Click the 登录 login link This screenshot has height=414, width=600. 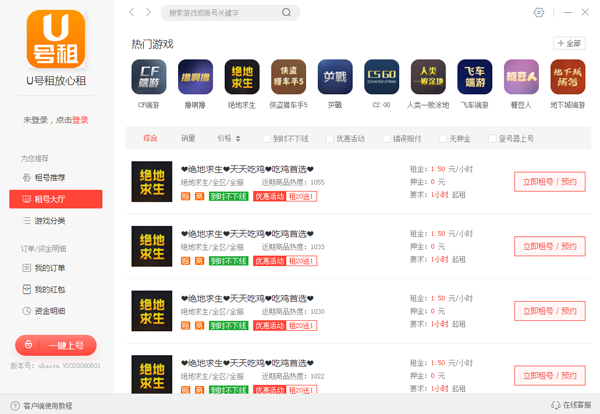(x=80, y=120)
